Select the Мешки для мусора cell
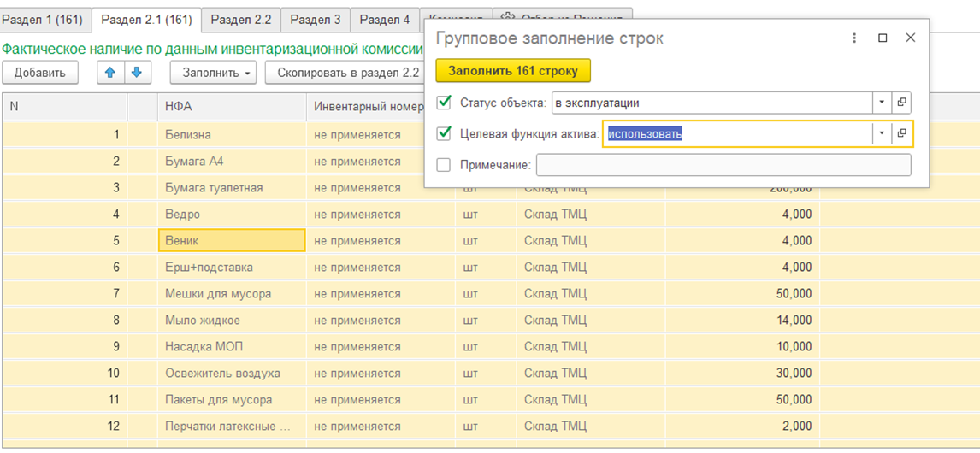The image size is (980, 453). pos(232,294)
